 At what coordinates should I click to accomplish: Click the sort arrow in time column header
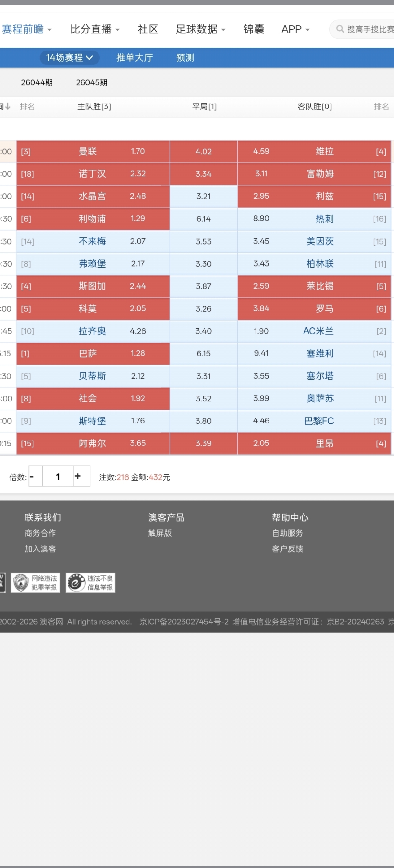click(x=7, y=106)
